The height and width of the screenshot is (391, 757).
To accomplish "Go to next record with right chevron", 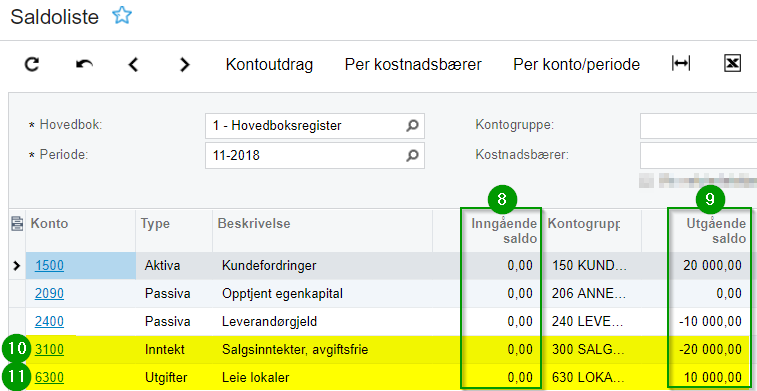I will 184,65.
